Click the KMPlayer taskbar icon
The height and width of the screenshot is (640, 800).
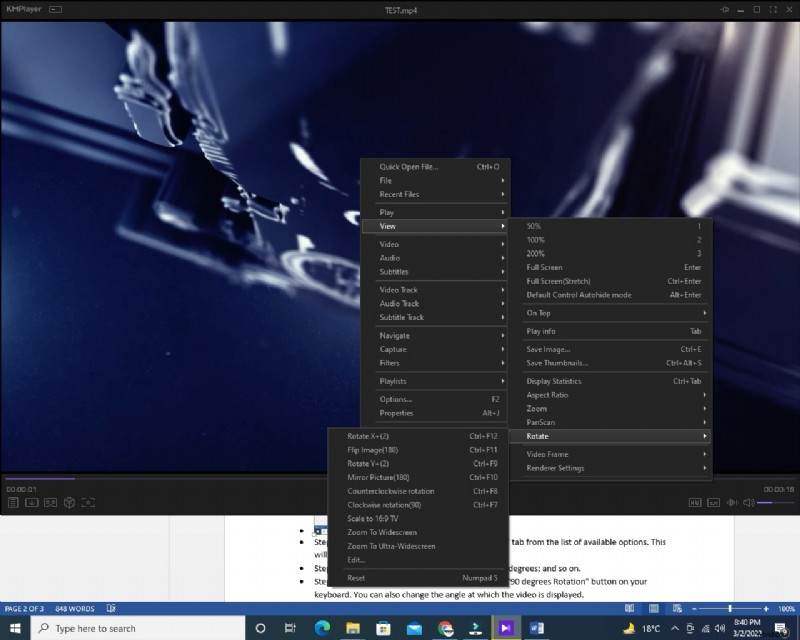pos(505,629)
